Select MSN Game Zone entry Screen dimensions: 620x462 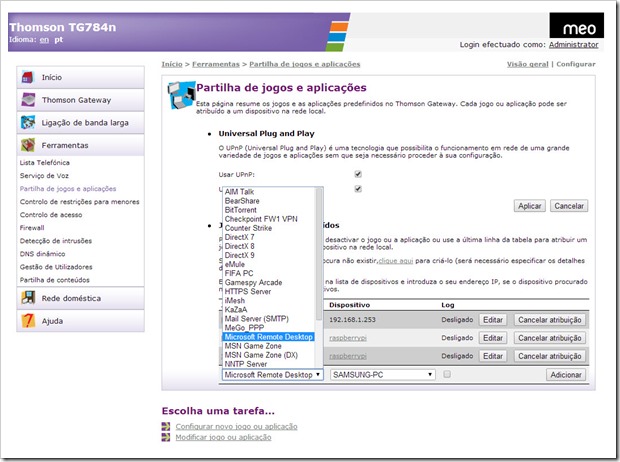(x=253, y=346)
